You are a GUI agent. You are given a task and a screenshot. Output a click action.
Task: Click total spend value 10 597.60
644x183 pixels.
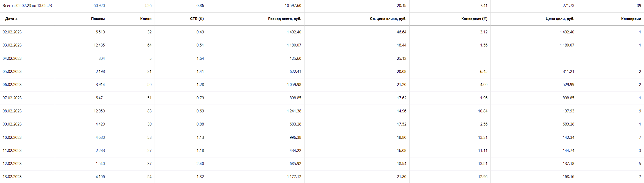[x=293, y=6]
